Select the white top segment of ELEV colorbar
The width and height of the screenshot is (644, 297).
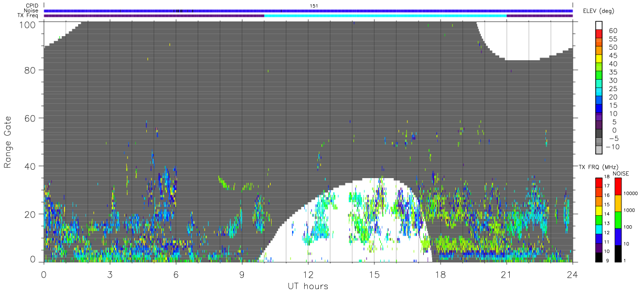click(x=599, y=25)
